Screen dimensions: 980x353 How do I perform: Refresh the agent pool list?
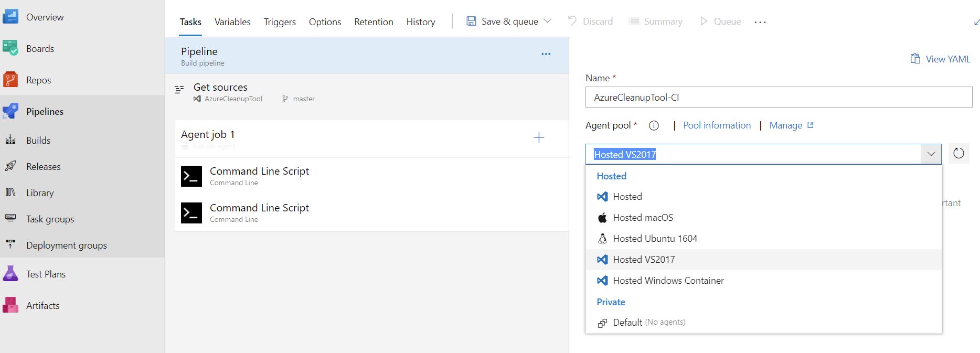(x=958, y=154)
